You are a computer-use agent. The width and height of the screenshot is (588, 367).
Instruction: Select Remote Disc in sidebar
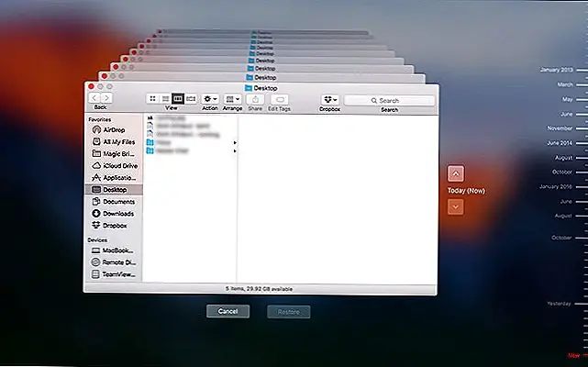(114, 262)
